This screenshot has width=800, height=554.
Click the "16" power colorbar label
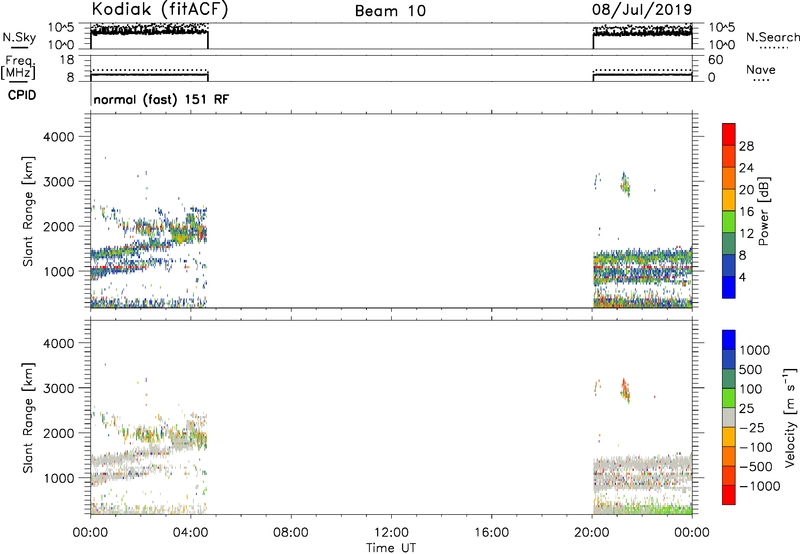[x=746, y=212]
